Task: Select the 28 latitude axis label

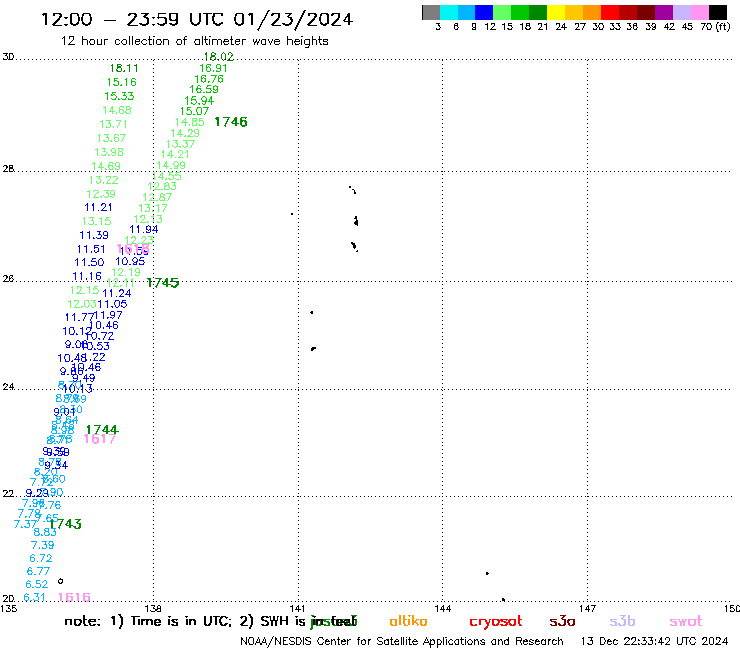Action: pos(8,169)
